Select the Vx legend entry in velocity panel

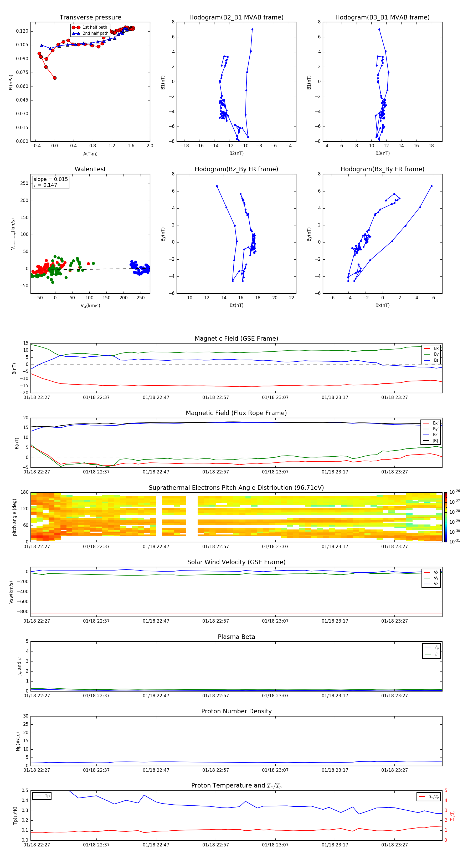tap(431, 572)
